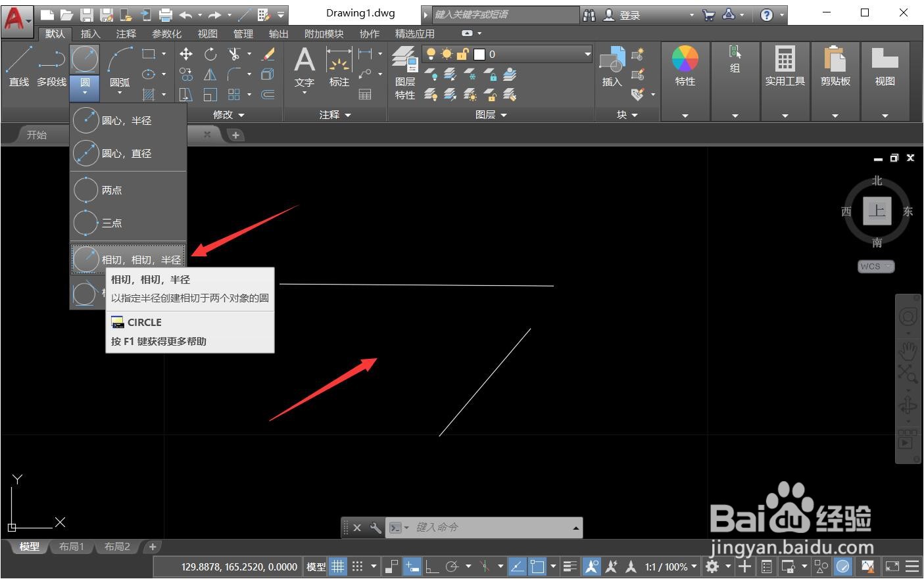924x579 pixels.
Task: Choose the Two-Point (两点) circle option
Action: pos(128,190)
